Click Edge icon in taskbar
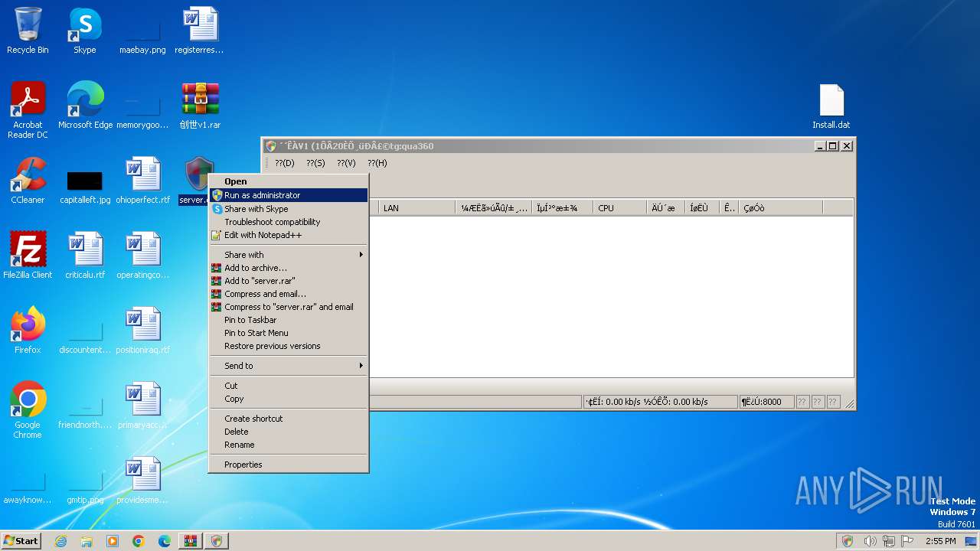This screenshot has width=980, height=551. [x=165, y=541]
